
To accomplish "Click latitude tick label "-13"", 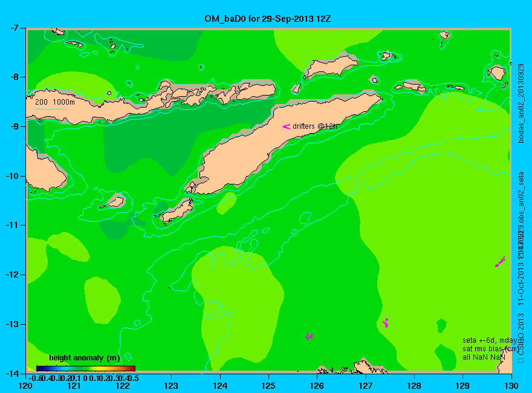I will coord(12,324).
